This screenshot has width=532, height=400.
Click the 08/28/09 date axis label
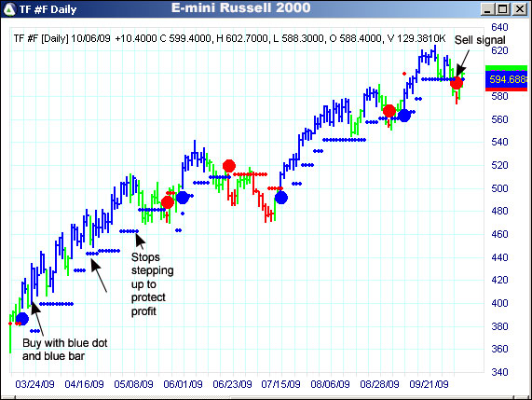(379, 384)
